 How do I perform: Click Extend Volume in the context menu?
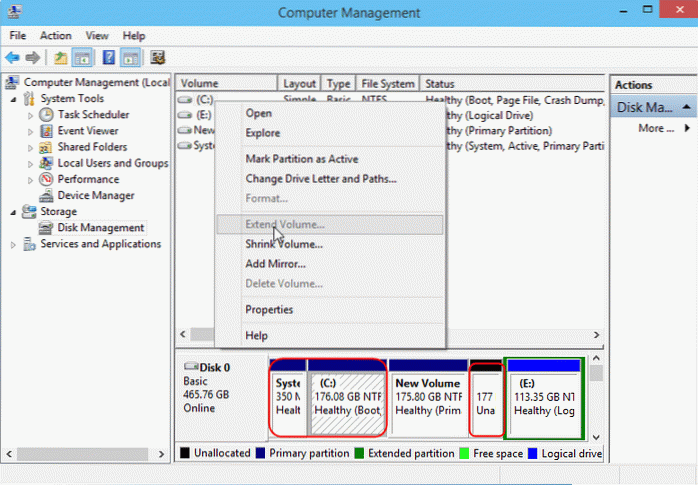click(x=329, y=224)
